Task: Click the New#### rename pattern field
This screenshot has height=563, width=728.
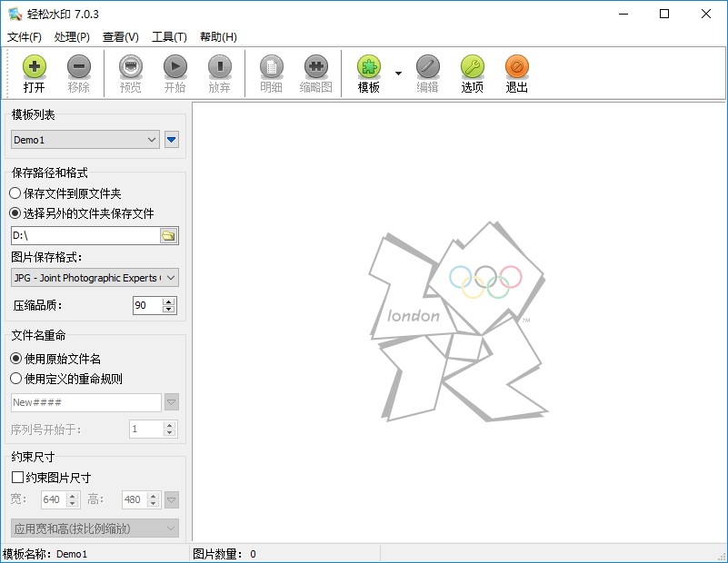Action: click(86, 402)
